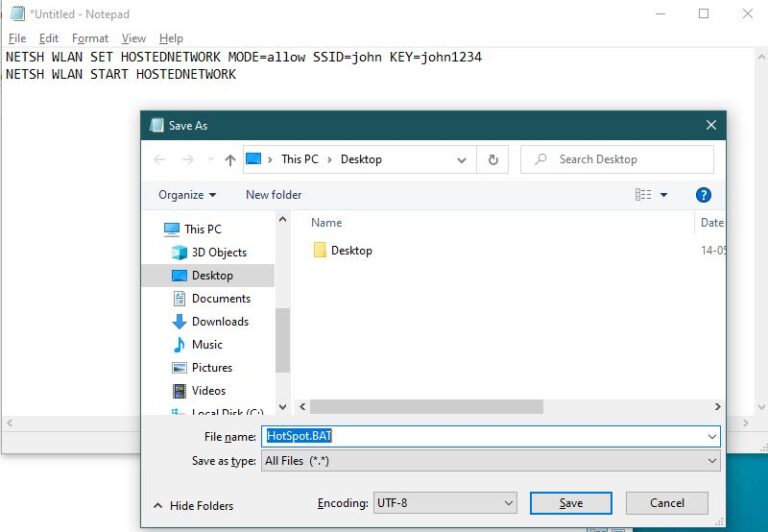Collapse folders with Hide Folders

(193, 506)
